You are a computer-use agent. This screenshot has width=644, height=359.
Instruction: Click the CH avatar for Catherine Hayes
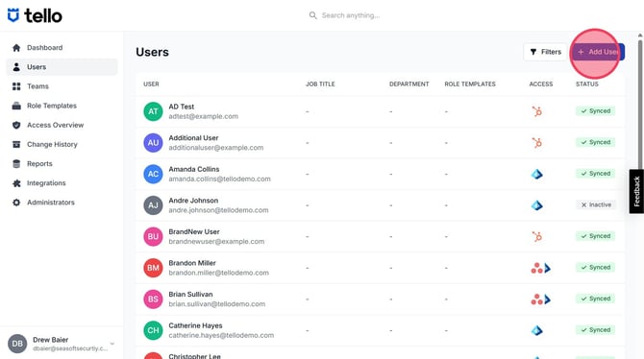click(153, 330)
